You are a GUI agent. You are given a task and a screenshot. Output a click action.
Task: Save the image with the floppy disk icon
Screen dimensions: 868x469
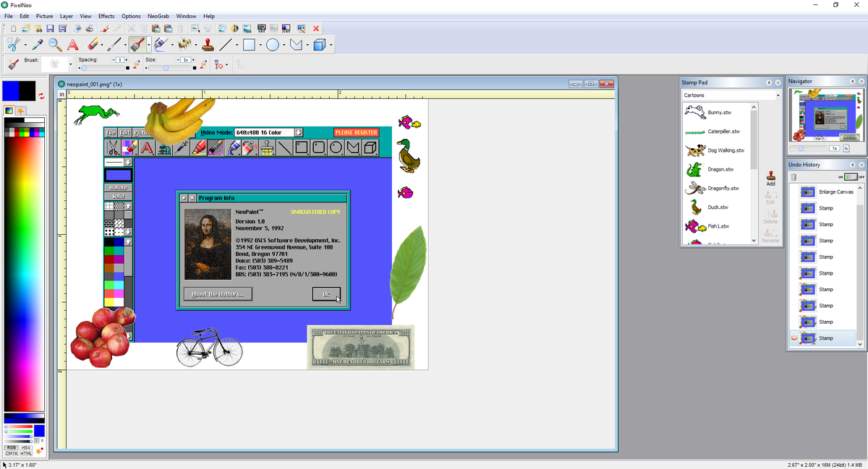pyautogui.click(x=50, y=28)
